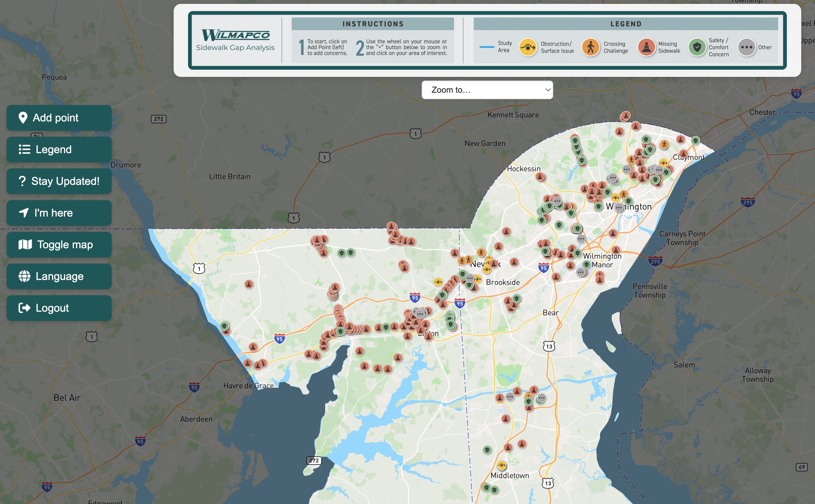This screenshot has height=504, width=815.
Task: Click the navigation arrow icon on I'm here
Action: tap(23, 213)
